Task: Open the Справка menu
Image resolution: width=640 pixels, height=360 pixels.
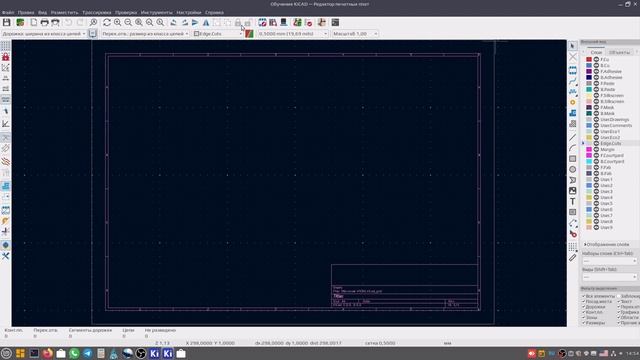Action: click(214, 13)
